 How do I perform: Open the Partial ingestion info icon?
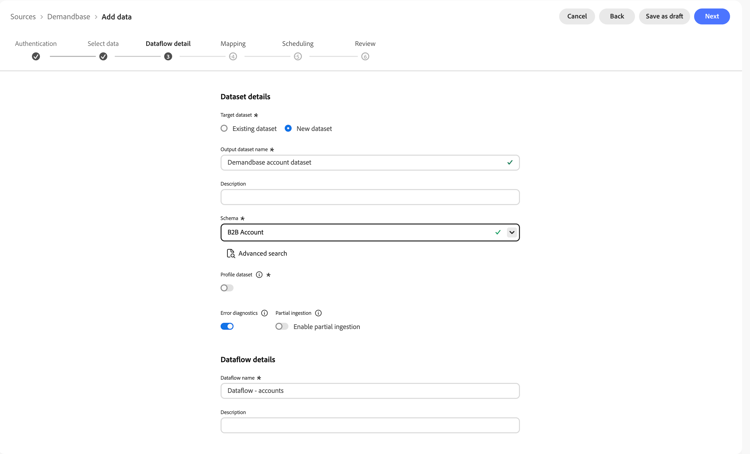(319, 313)
